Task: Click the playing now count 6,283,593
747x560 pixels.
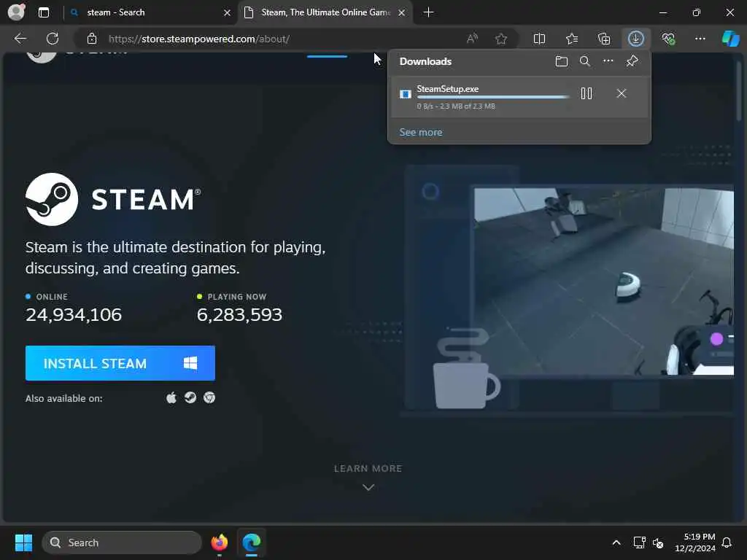Action: (239, 315)
